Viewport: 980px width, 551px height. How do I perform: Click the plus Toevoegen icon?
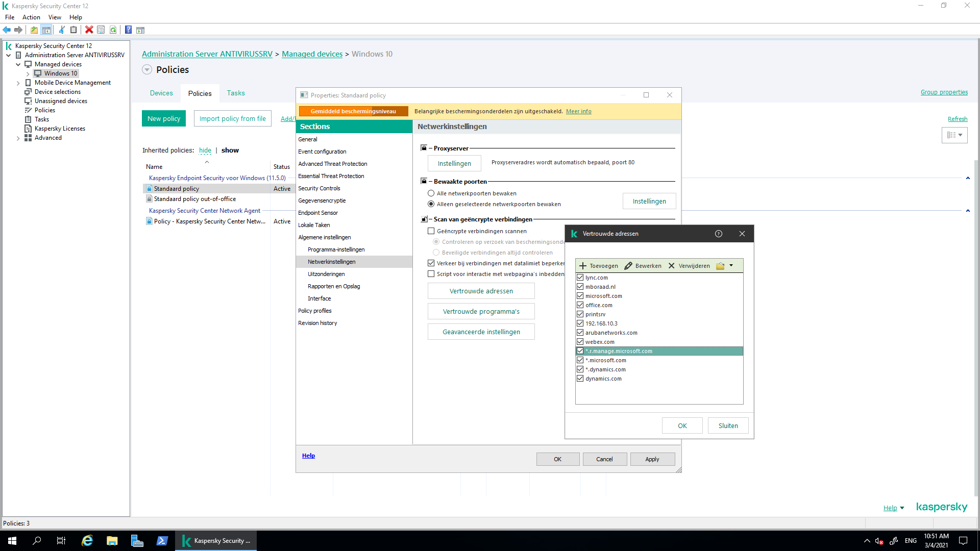click(582, 266)
